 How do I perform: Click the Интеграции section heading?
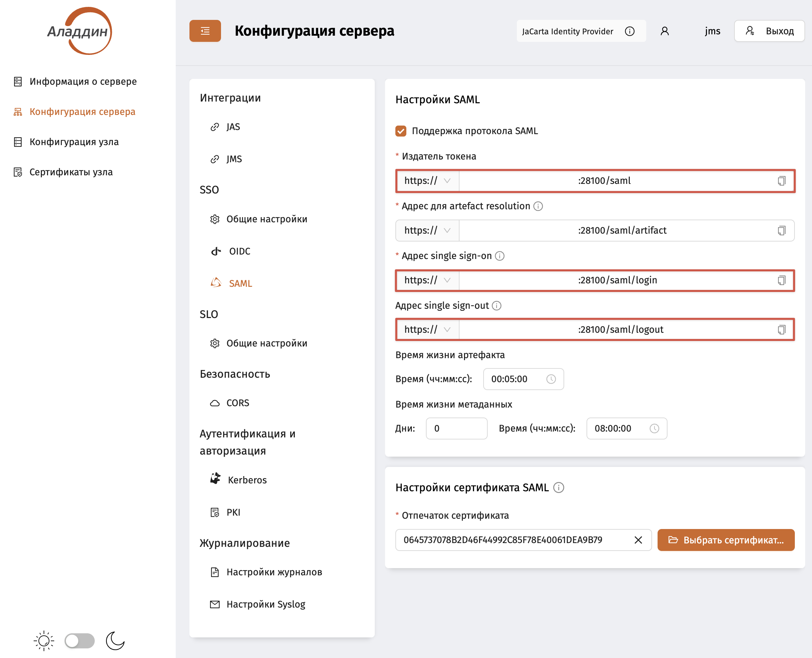(230, 98)
